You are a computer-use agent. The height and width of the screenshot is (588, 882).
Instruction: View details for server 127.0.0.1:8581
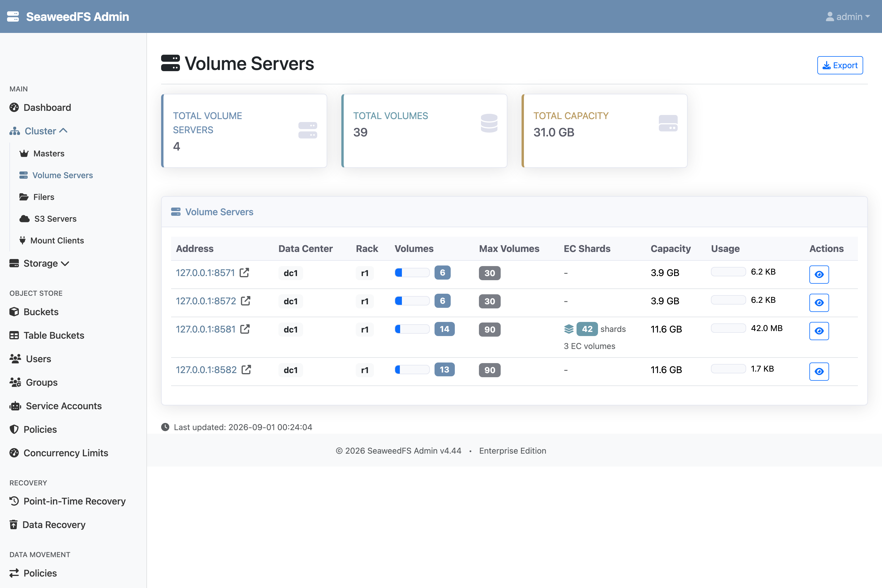819,331
